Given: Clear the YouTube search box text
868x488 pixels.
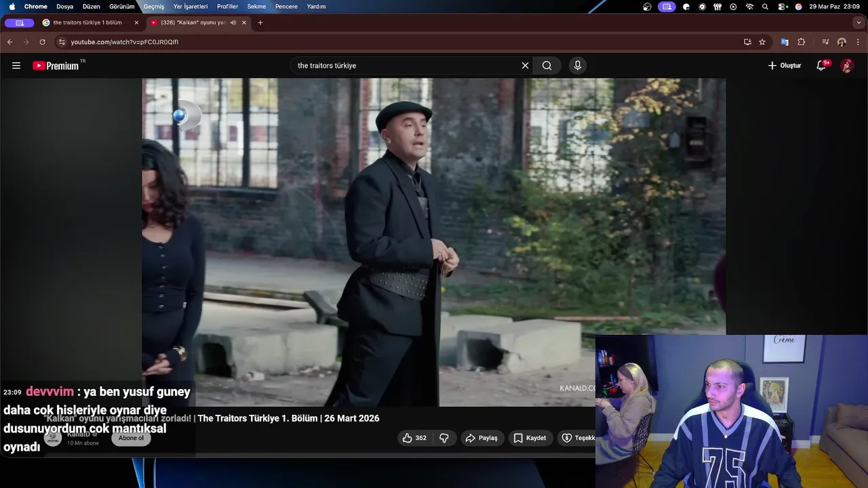Looking at the screenshot, I should pos(525,66).
